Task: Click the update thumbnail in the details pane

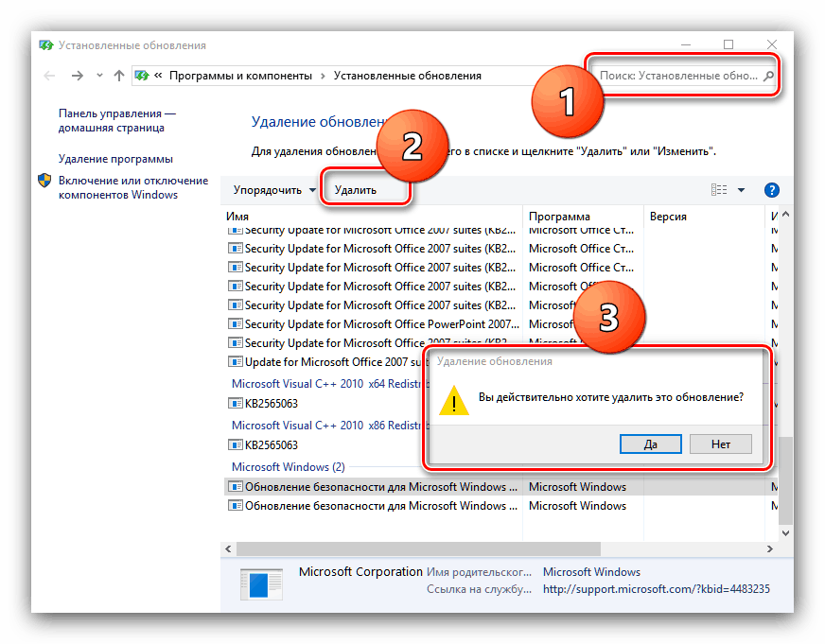Action: 261,583
